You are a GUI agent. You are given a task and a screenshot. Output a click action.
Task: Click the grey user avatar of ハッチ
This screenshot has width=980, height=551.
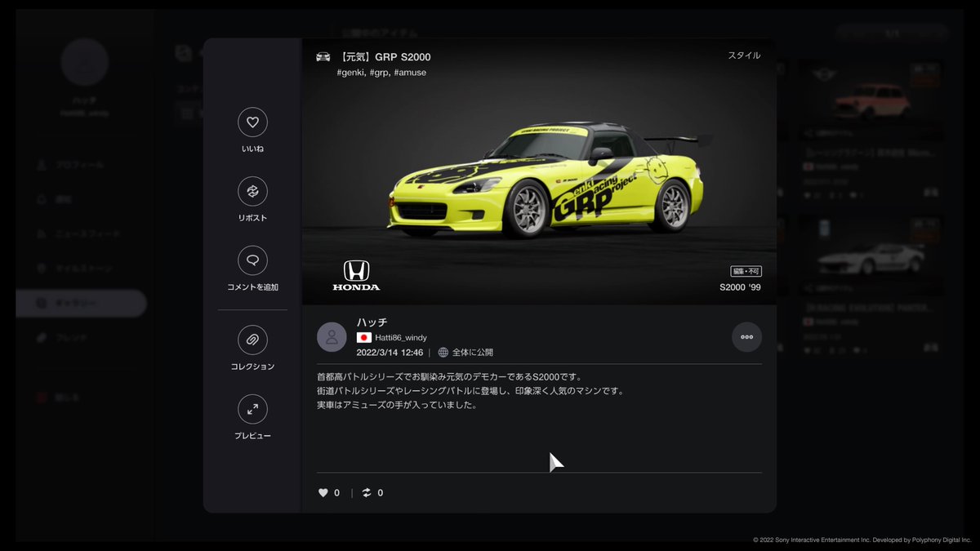click(x=332, y=336)
